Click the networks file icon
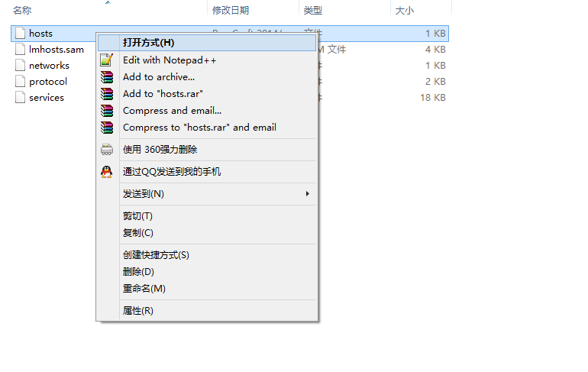Viewport: 588px width, 372px height. (x=21, y=66)
